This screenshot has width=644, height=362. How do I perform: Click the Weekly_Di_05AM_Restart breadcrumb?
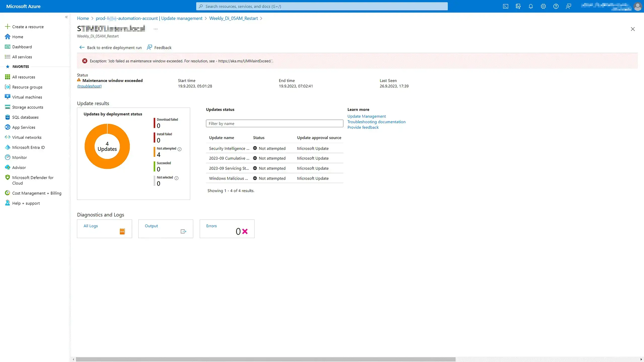click(233, 18)
